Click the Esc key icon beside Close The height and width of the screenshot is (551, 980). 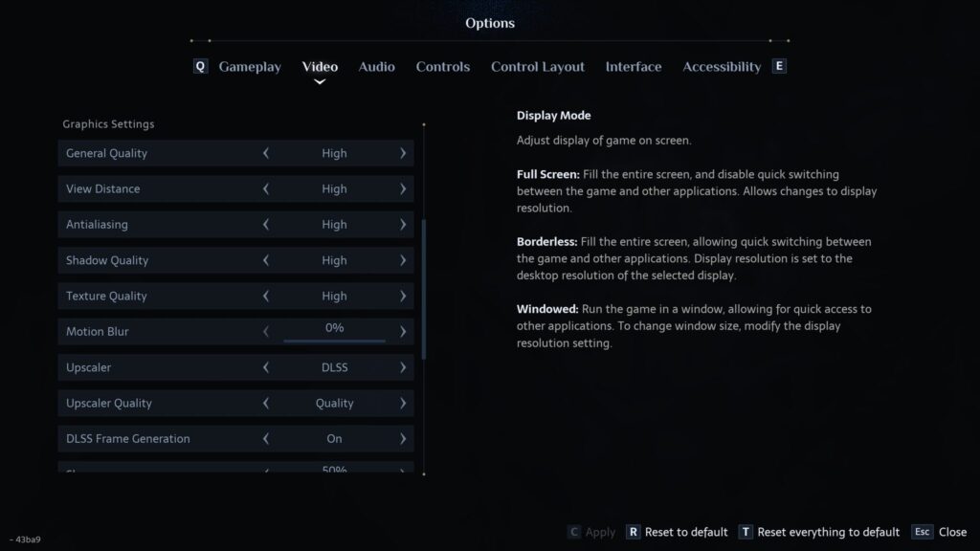(922, 532)
